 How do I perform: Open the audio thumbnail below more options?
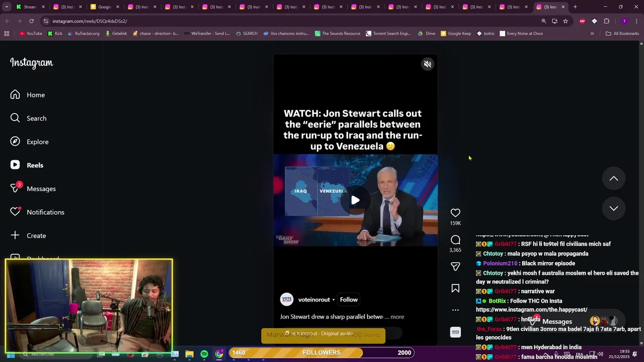coord(455,332)
